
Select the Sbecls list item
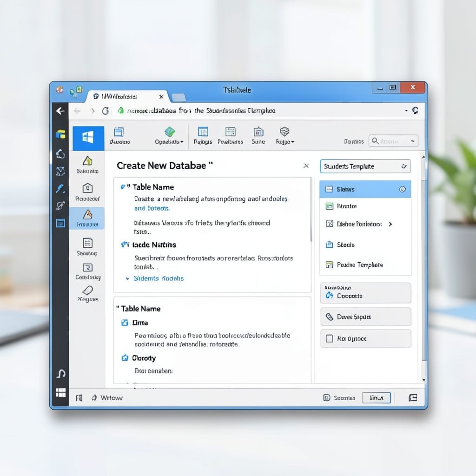click(365, 245)
